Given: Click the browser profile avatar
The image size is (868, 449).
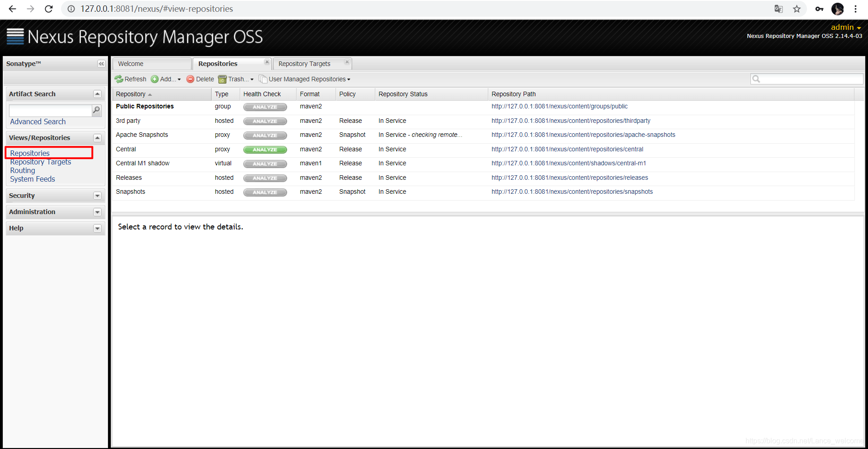Looking at the screenshot, I should [x=838, y=9].
